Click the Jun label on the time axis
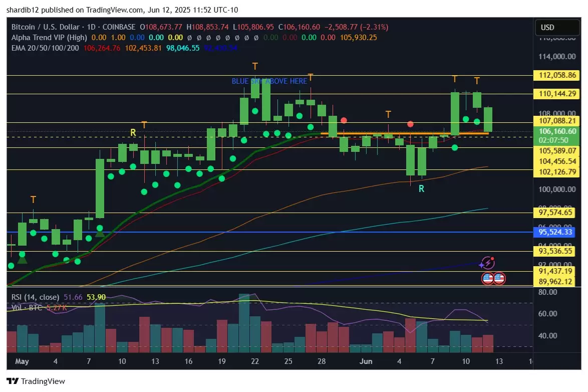The image size is (588, 392). pos(366,361)
